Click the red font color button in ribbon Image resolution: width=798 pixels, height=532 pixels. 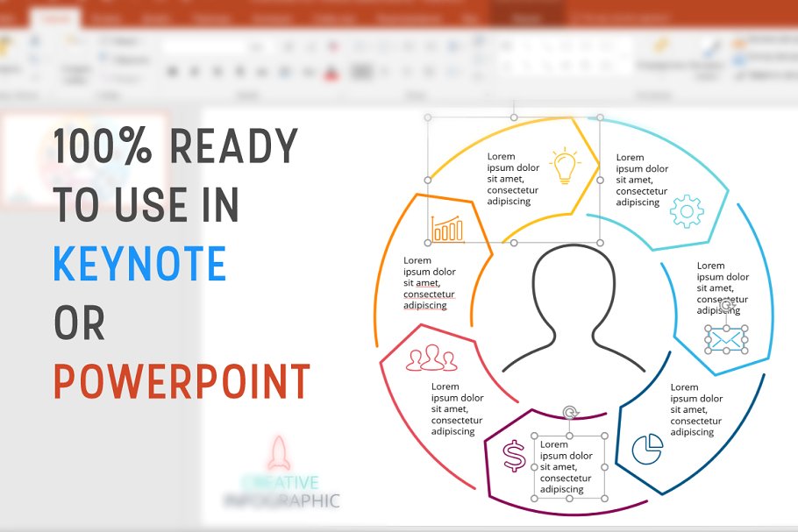pyautogui.click(x=331, y=74)
